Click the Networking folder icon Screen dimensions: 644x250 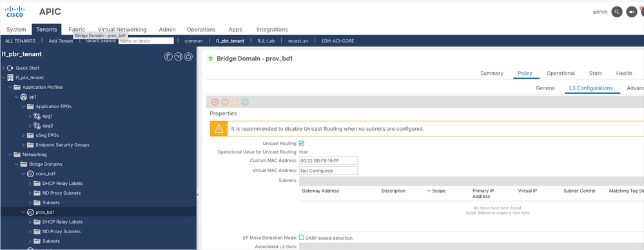tap(17, 155)
